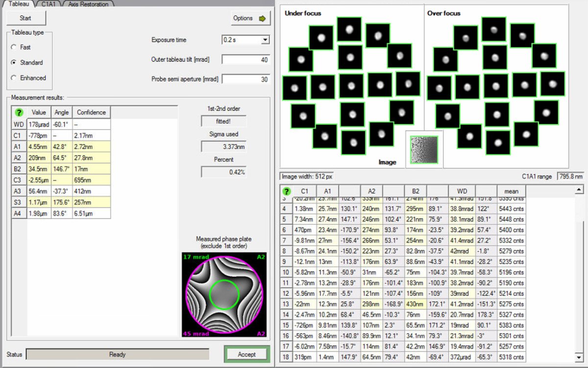This screenshot has height=368, width=588.
Task: Open the Exposure time dropdown
Action: tap(265, 40)
